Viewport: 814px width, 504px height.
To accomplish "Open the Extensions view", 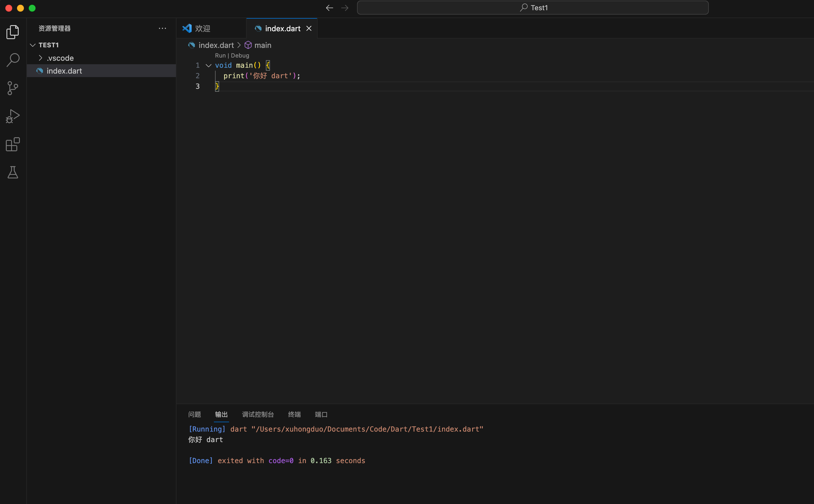I will tap(13, 144).
